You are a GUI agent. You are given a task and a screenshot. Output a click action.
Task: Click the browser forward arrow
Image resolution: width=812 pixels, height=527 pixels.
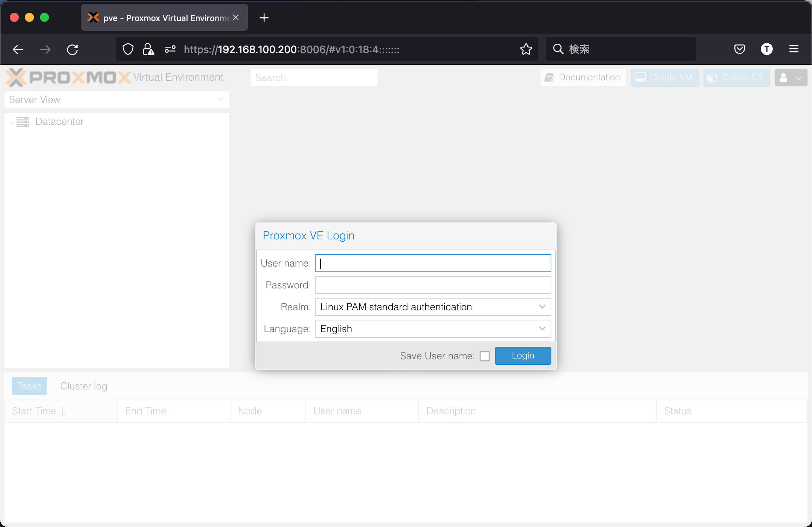pyautogui.click(x=45, y=49)
